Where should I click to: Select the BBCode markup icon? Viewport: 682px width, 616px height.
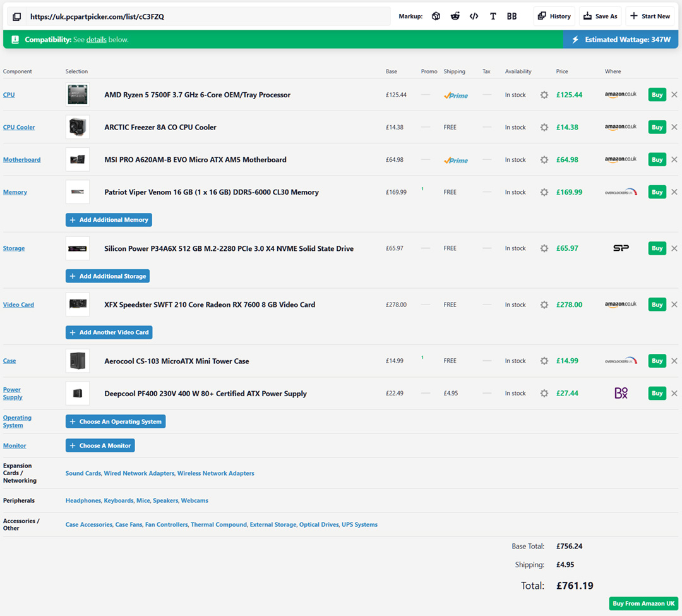(x=512, y=16)
